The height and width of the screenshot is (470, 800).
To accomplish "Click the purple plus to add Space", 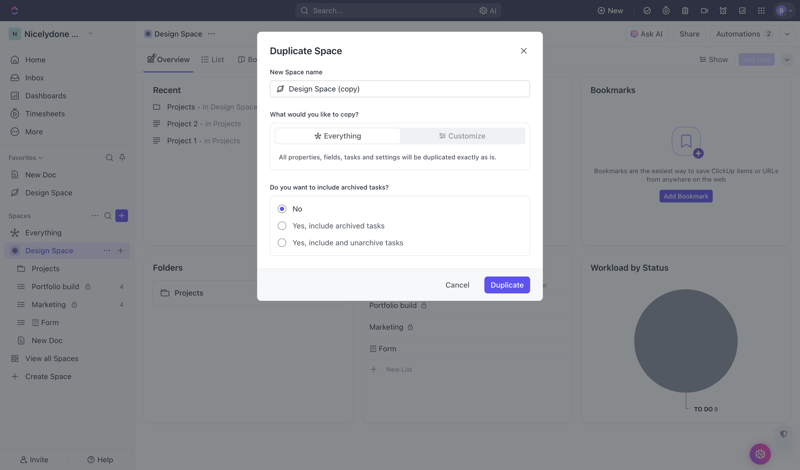I will [121, 215].
